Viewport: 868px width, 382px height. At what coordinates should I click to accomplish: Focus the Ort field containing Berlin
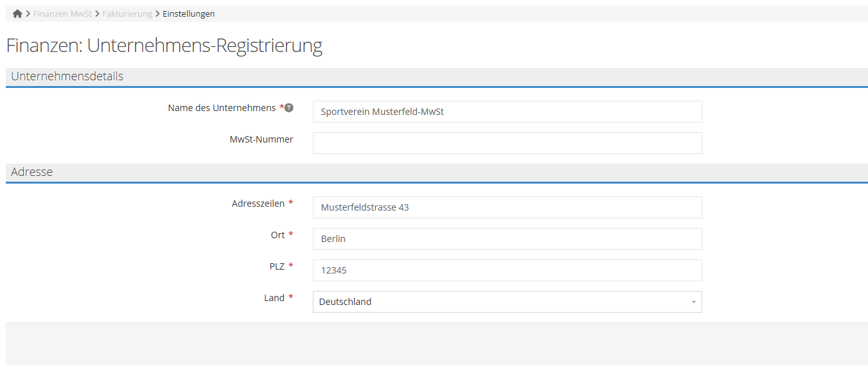tap(507, 239)
